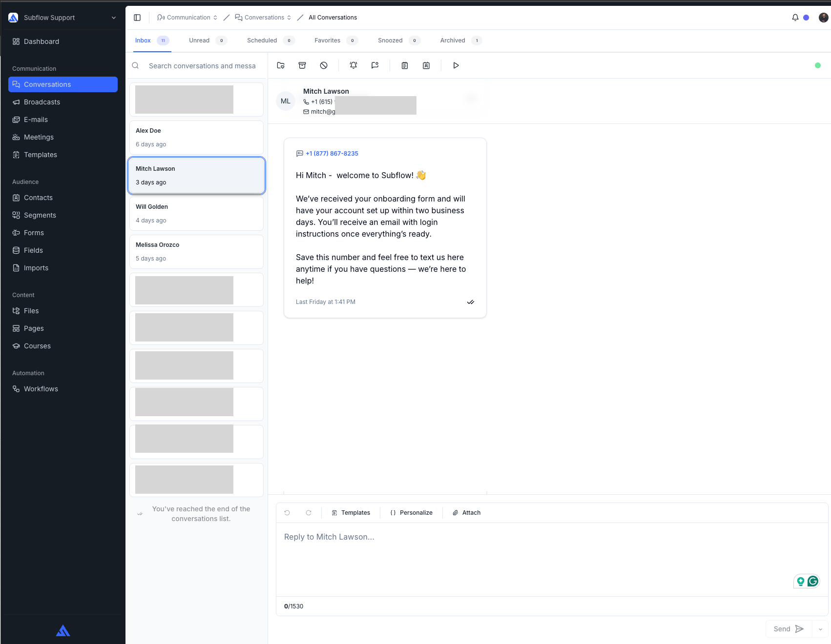
Task: Open Files under Content
Action: tap(63, 311)
